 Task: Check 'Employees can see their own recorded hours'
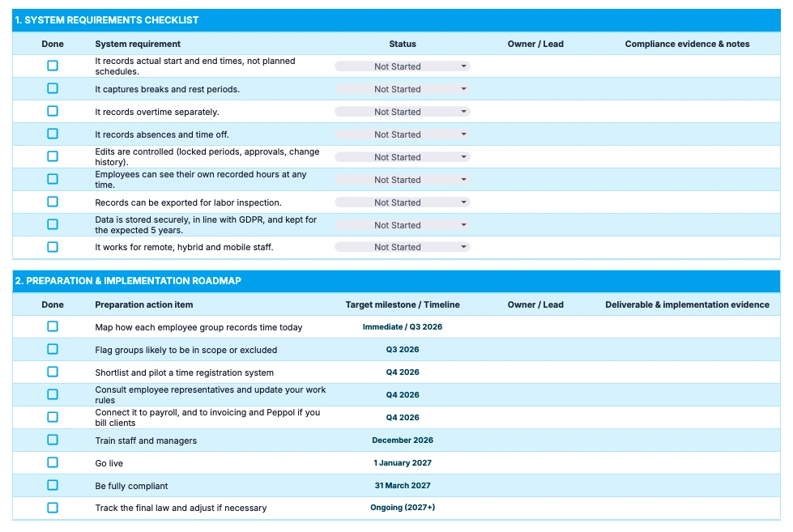[53, 179]
